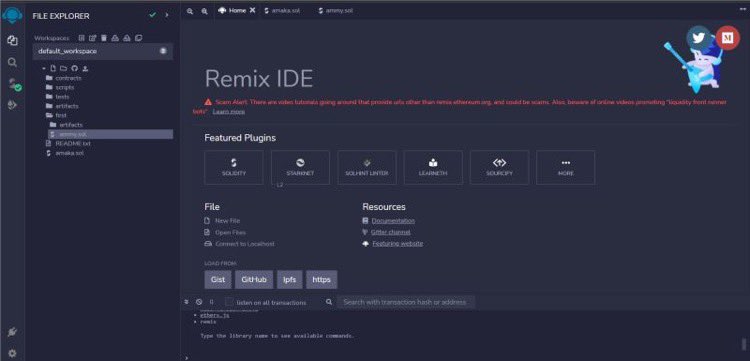The height and width of the screenshot is (361, 750).
Task: Open the Settings gear icon in sidebar
Action: pos(12,353)
